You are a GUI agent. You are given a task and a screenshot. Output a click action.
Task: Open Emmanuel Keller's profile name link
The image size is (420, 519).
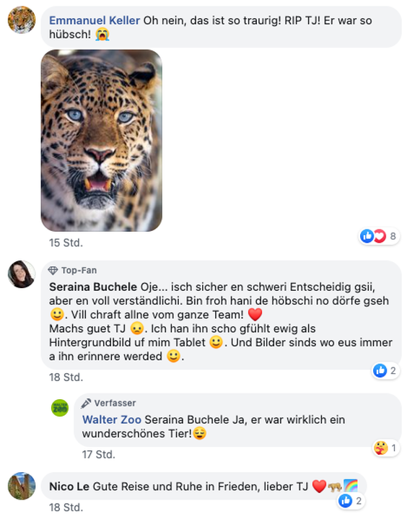[x=95, y=20]
